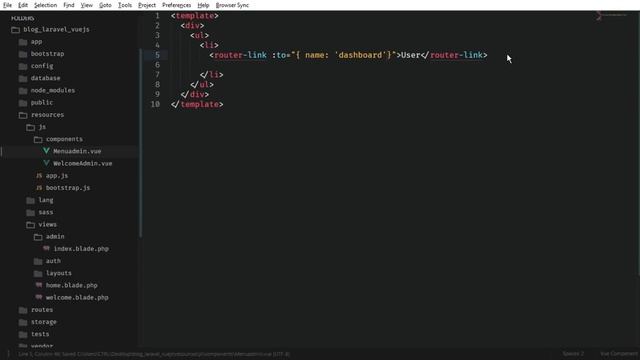Viewport: 640px width, 360px height.
Task: Click the routes folder icon
Action: pos(23,310)
